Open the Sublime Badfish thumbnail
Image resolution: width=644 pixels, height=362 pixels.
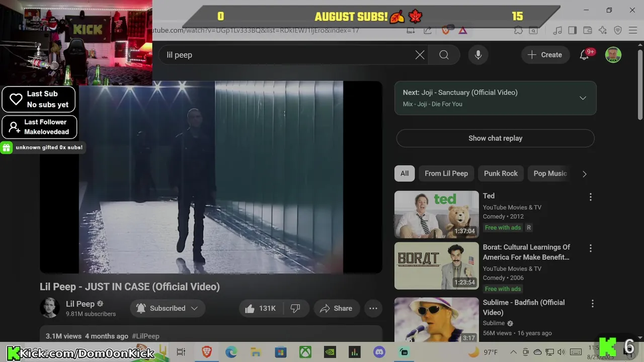tap(437, 320)
